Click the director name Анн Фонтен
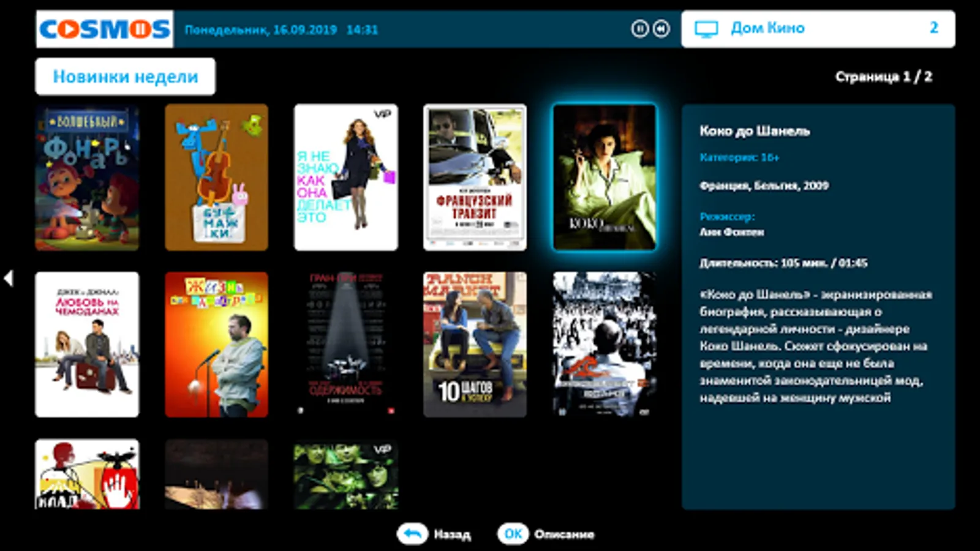This screenshot has height=551, width=980. [x=731, y=232]
